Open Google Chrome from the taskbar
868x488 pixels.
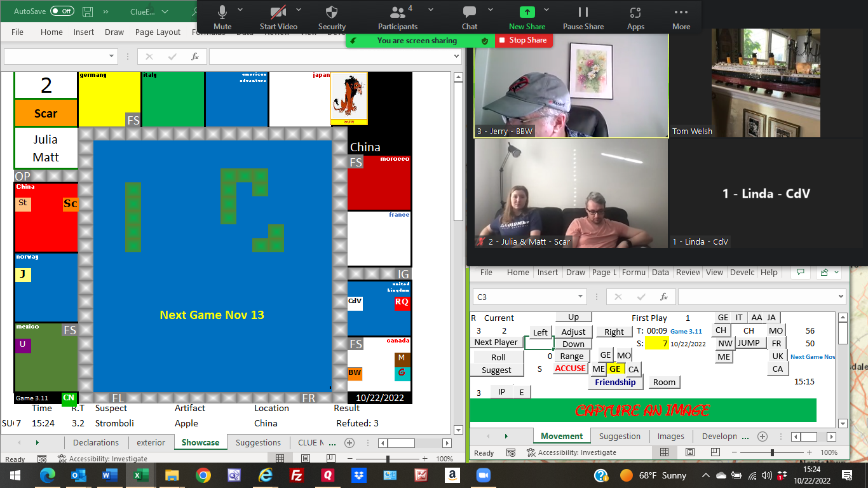tap(203, 475)
